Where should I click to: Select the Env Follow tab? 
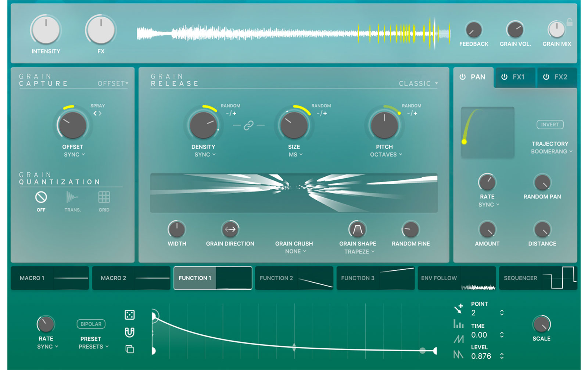[x=457, y=278]
